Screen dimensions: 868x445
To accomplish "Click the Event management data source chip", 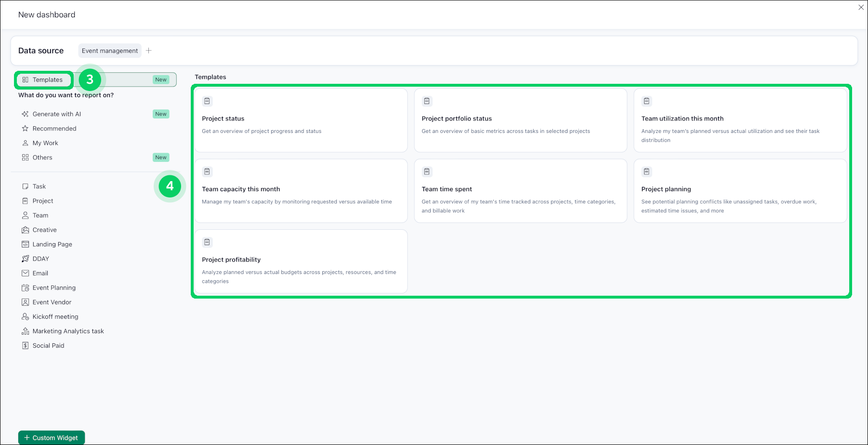I will [x=110, y=51].
